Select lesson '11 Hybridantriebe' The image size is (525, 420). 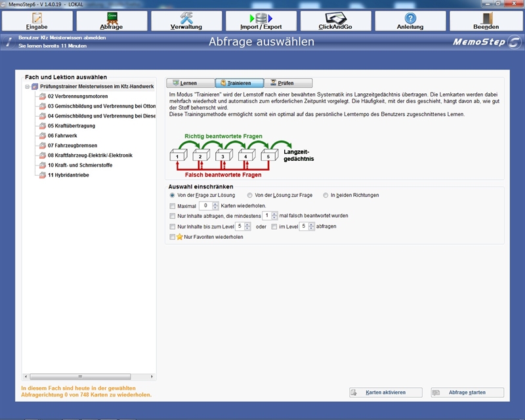pos(68,175)
